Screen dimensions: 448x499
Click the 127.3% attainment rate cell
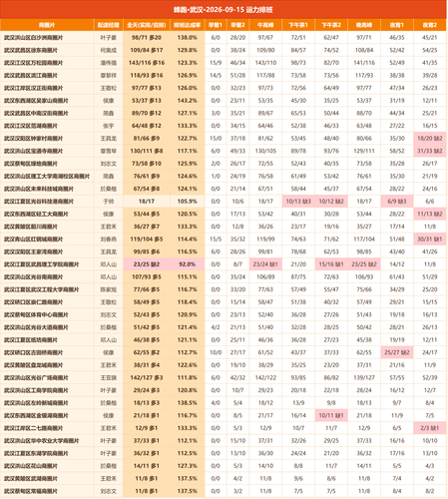point(188,466)
